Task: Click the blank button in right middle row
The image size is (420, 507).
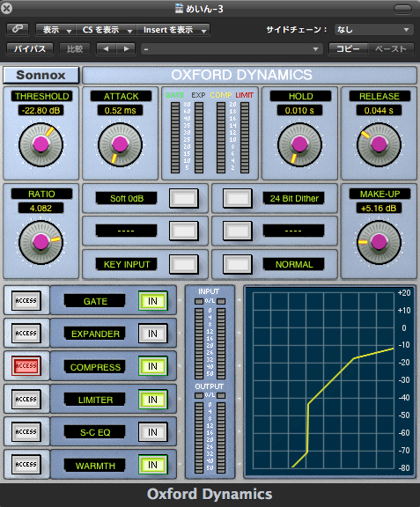Action: tap(238, 231)
